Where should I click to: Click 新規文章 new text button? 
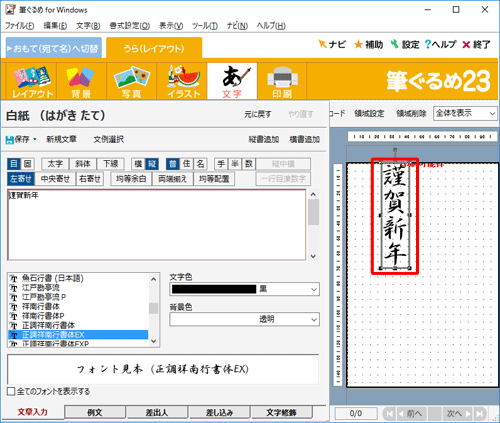click(61, 139)
